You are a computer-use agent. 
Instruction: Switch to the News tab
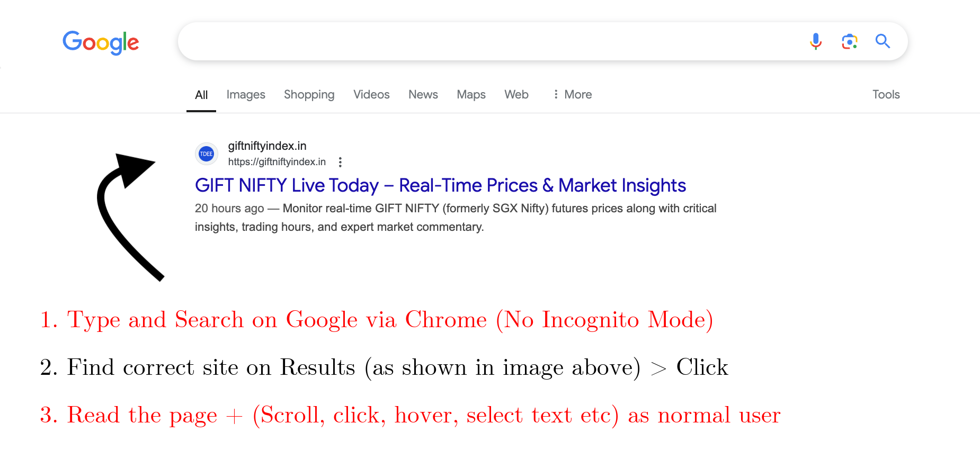pyautogui.click(x=423, y=94)
